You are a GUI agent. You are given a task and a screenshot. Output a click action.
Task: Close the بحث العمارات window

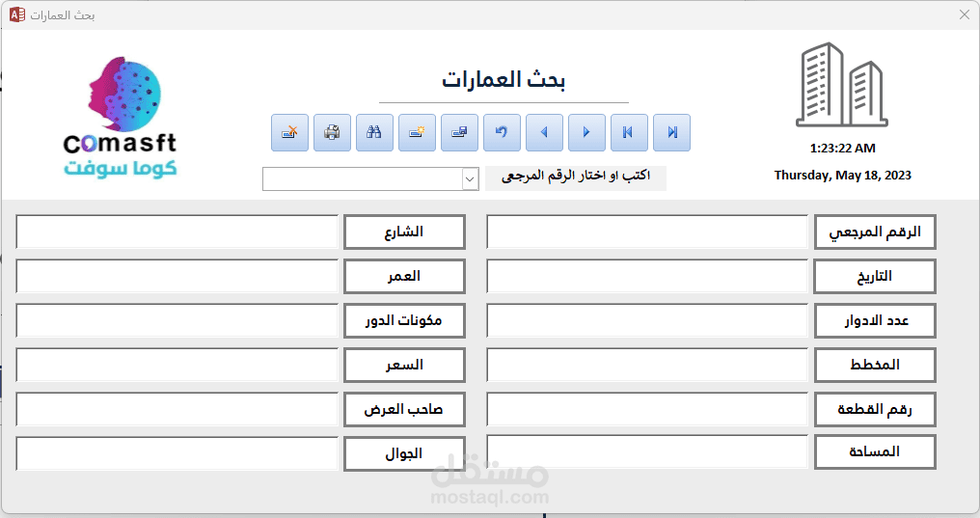pos(964,14)
